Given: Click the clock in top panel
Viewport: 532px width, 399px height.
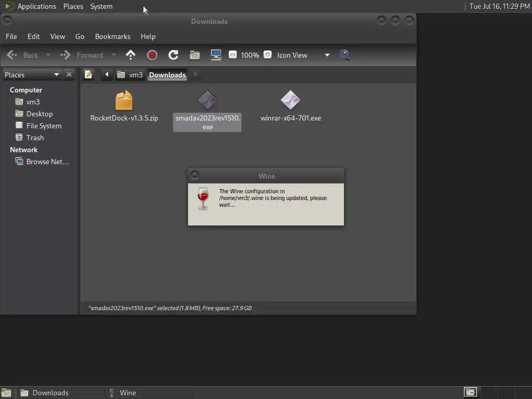Looking at the screenshot, I should pos(499,6).
